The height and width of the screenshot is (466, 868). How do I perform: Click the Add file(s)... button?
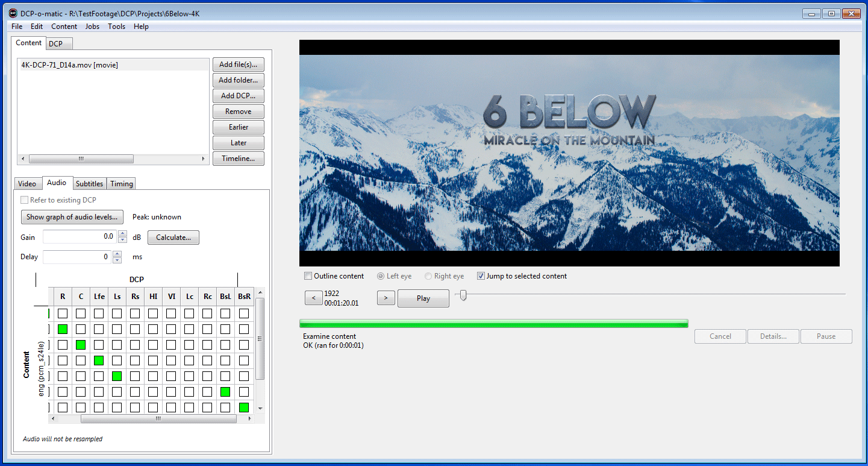[238, 65]
